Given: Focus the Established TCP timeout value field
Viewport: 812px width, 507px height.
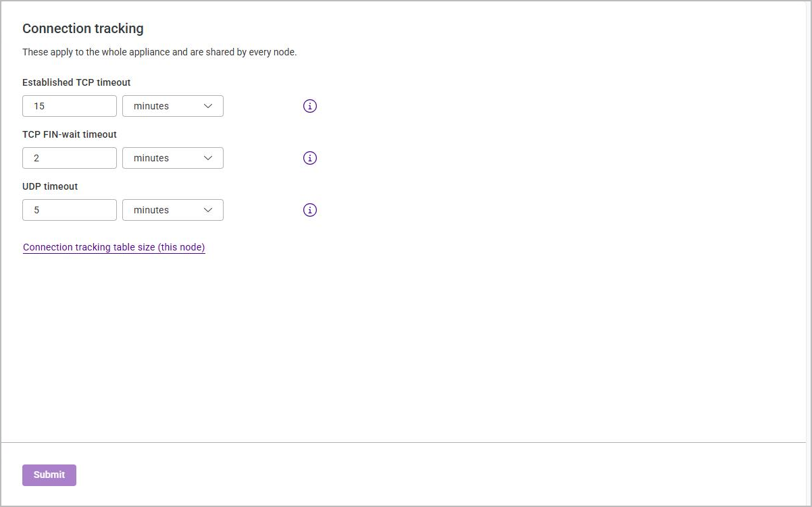Looking at the screenshot, I should (x=70, y=106).
